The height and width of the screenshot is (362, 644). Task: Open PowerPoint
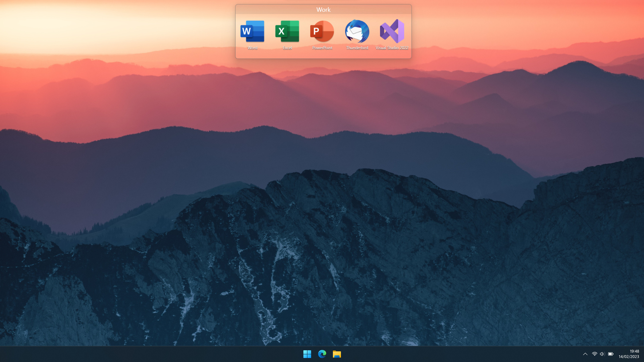322,31
